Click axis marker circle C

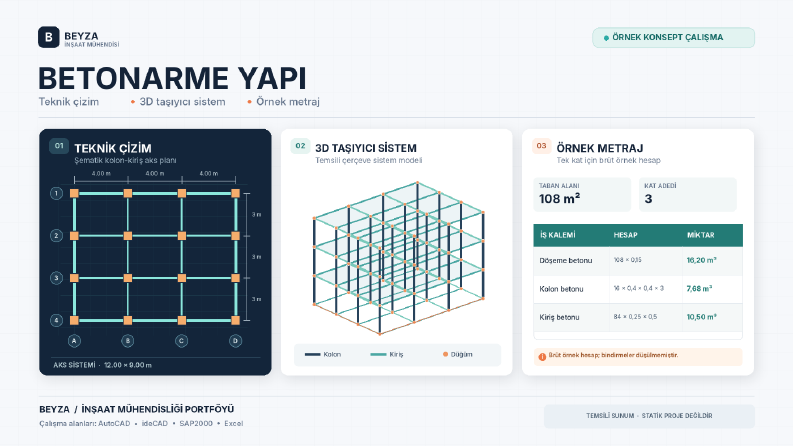182,341
